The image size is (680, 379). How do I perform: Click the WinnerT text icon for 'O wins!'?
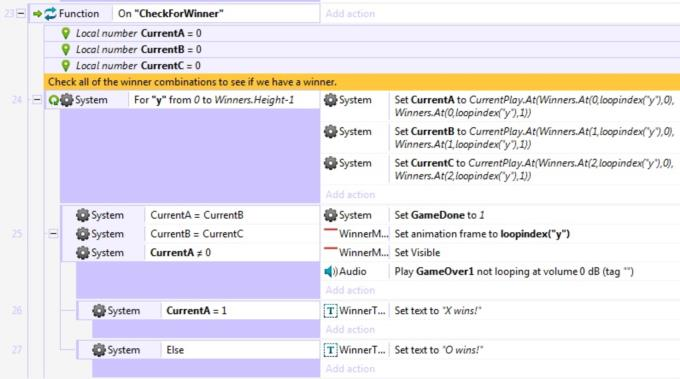click(x=330, y=350)
